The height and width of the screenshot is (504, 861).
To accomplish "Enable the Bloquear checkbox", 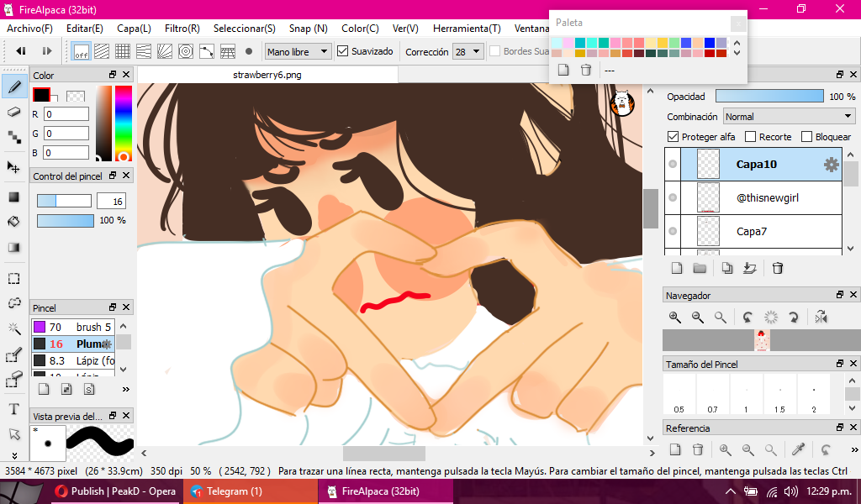I will tap(806, 137).
